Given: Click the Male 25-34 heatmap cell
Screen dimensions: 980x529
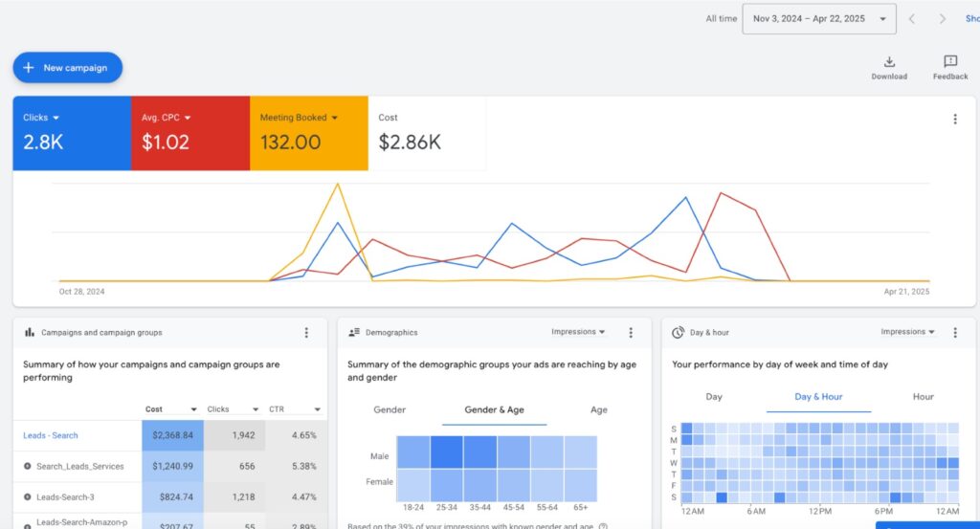Looking at the screenshot, I should [x=447, y=452].
